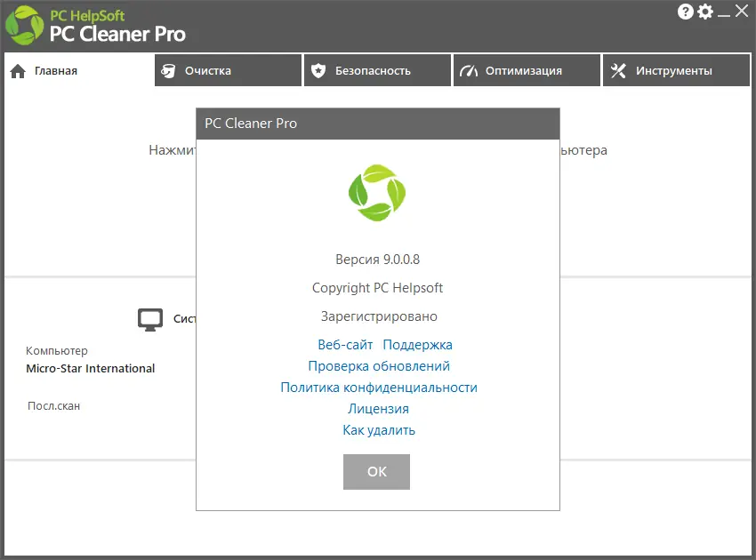
Task: Click the wrench tools icon on Инструменты
Action: coord(618,71)
